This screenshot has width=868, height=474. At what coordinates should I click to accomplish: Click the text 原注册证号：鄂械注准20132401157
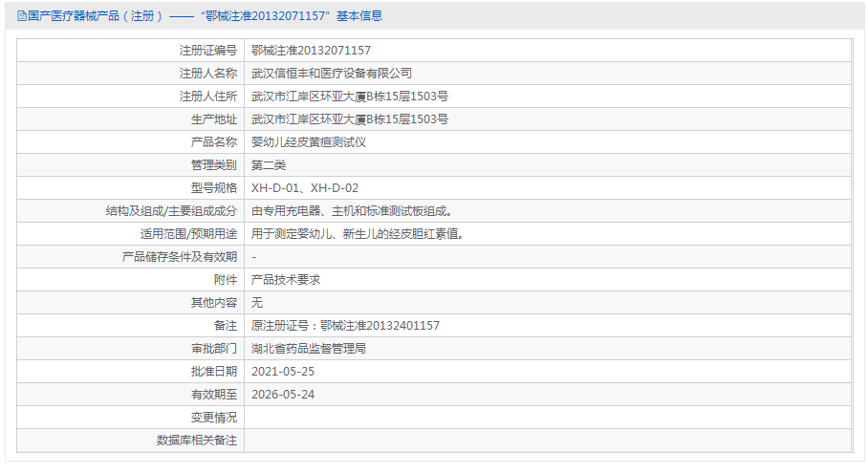345,326
